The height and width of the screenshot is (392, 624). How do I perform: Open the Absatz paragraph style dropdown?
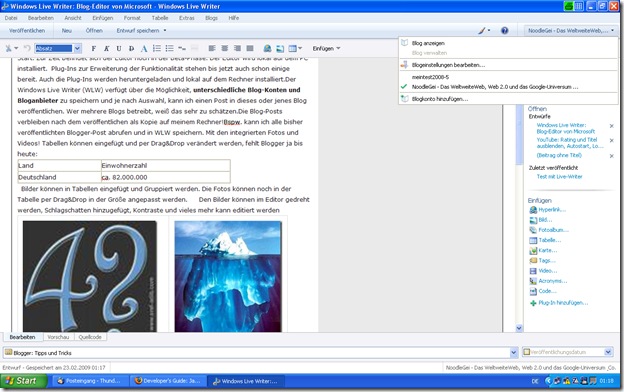pos(77,49)
